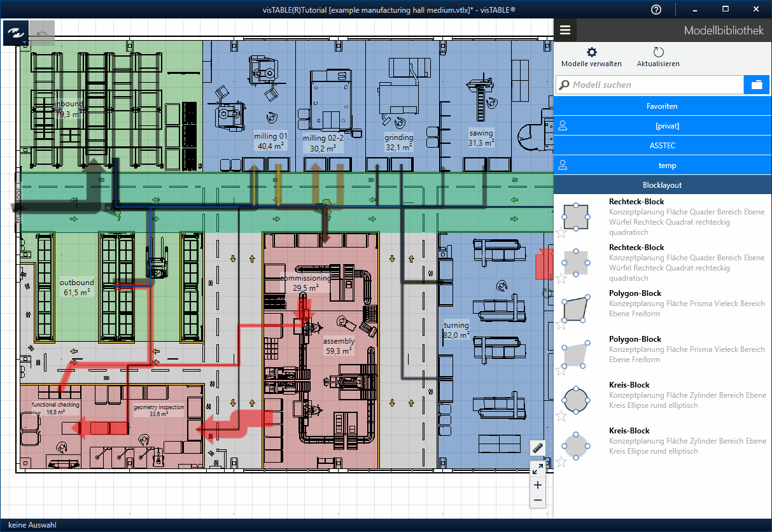This screenshot has width=772, height=532.
Task: Zoom in using the plus button
Action: click(x=538, y=485)
